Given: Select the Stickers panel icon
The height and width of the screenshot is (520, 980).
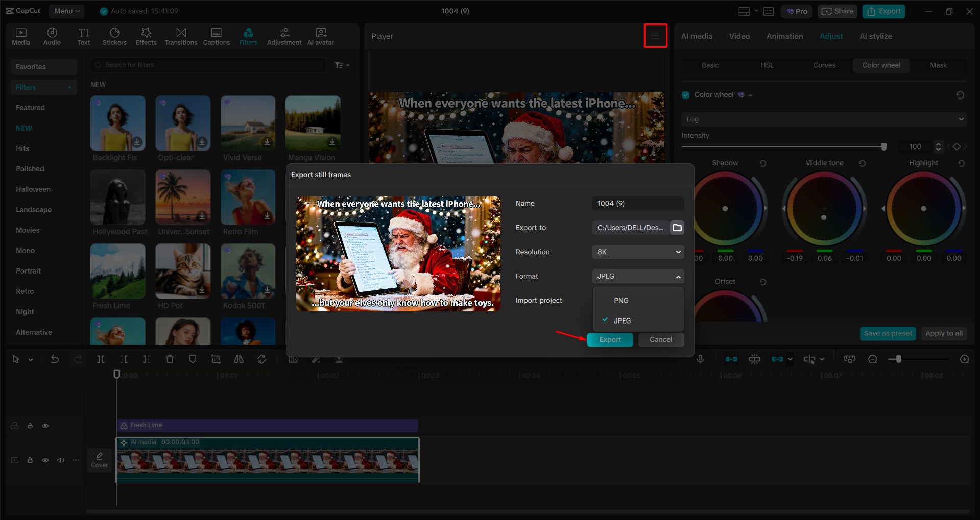Looking at the screenshot, I should click(x=114, y=36).
